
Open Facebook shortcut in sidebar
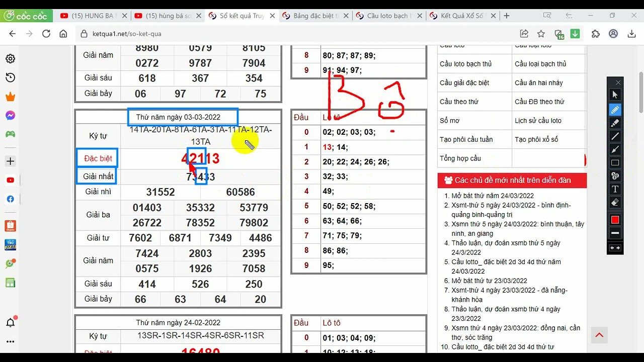pyautogui.click(x=10, y=199)
